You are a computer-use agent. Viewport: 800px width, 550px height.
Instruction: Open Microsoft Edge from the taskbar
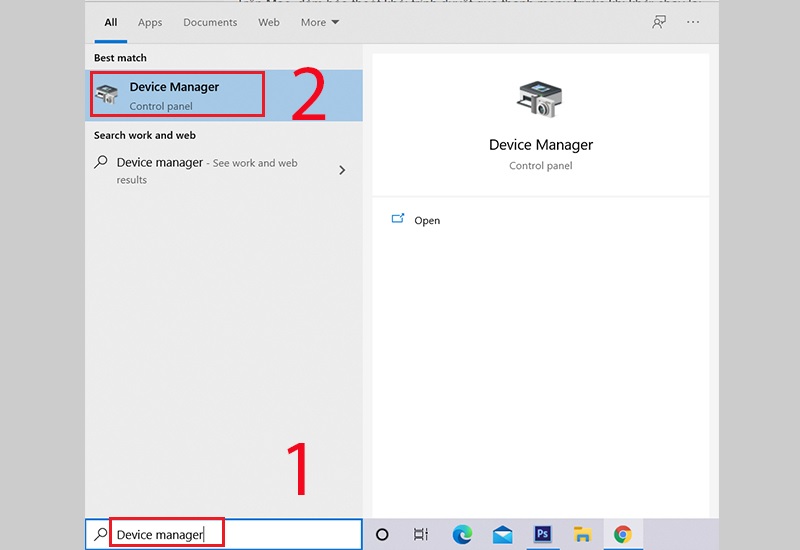(x=462, y=535)
